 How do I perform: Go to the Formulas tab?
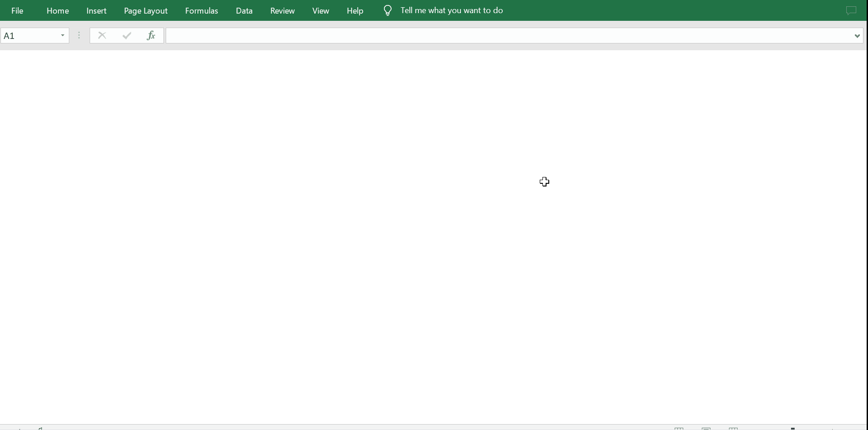click(x=201, y=10)
